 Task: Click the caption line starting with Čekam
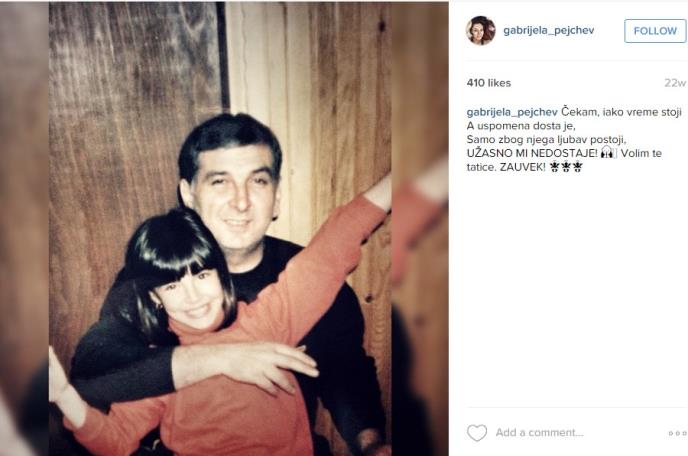621,112
